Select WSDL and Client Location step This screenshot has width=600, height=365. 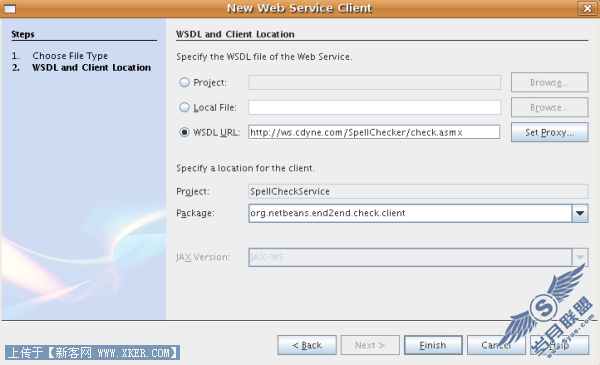[91, 68]
